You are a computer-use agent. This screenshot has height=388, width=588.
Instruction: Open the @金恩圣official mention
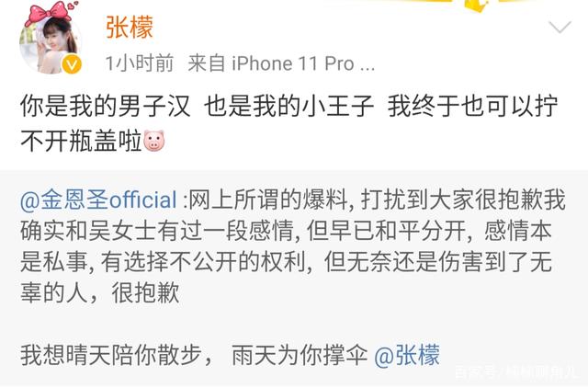[98, 200]
